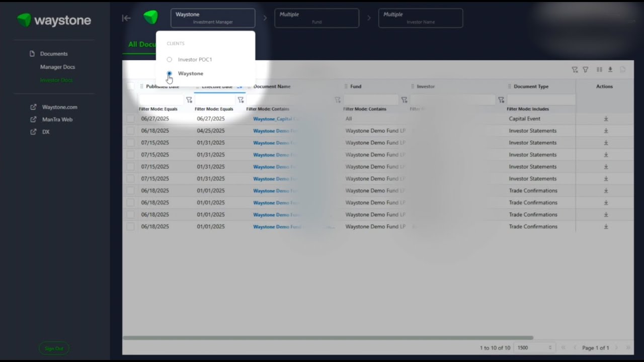
Task: Collapse the left sidebar with arrow icon
Action: (x=126, y=18)
